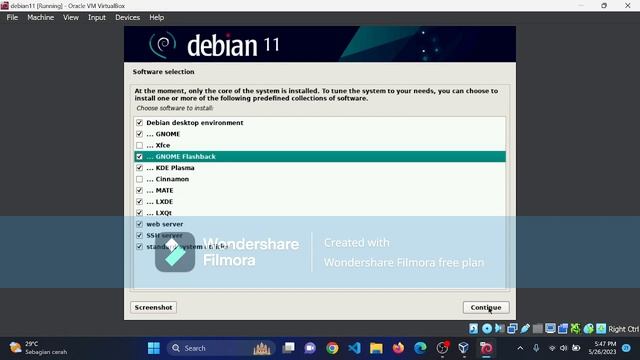Open File Explorer from taskbar
Screen dimensions: 640x360
click(x=376, y=348)
